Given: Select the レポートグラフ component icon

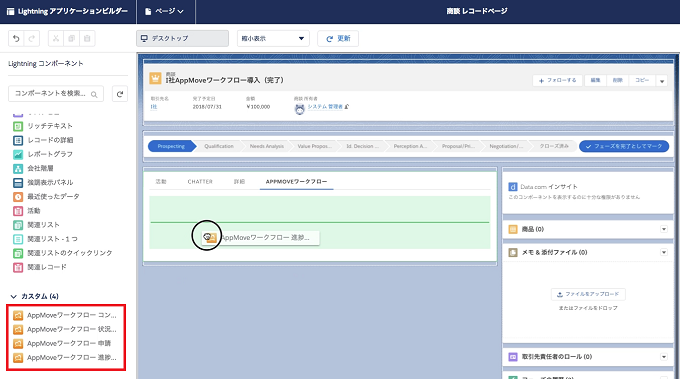Looking at the screenshot, I should 18,154.
